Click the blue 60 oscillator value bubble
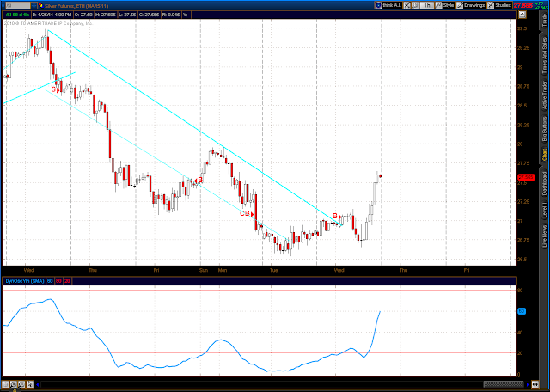 click(522, 311)
